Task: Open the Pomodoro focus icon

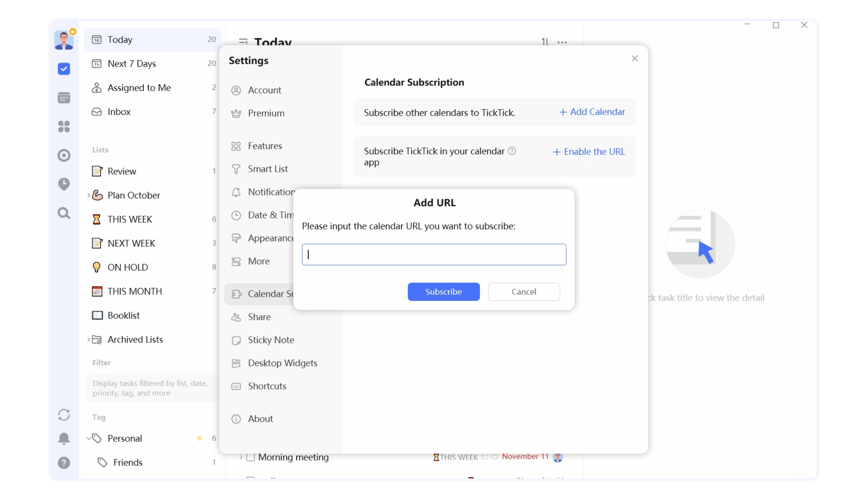Action: click(x=64, y=155)
